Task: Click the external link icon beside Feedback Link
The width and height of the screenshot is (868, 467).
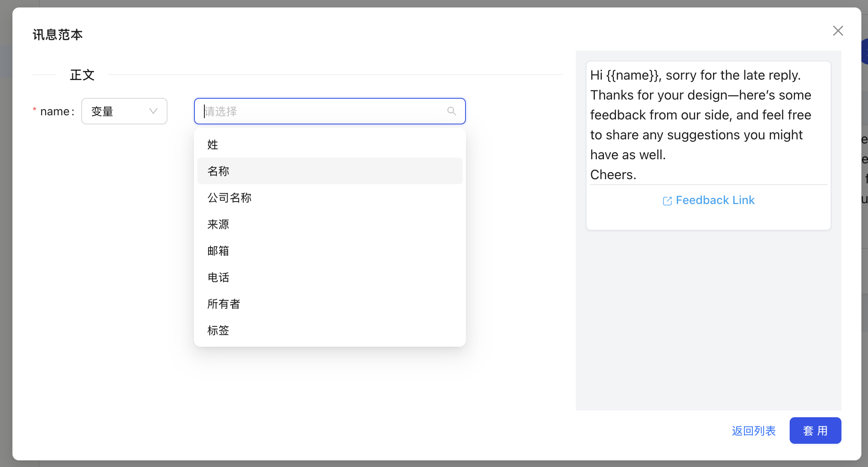Action: click(x=667, y=201)
